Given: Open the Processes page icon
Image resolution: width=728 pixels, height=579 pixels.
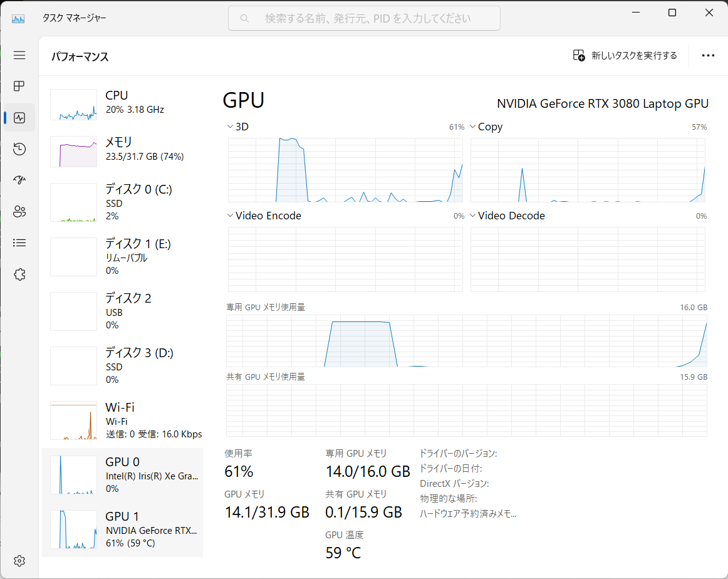Looking at the screenshot, I should (x=19, y=86).
